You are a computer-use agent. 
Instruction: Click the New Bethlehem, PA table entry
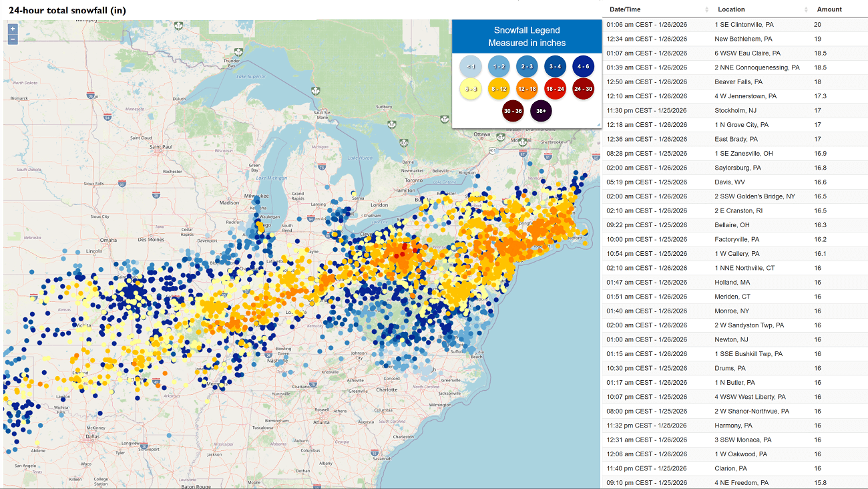pos(734,39)
